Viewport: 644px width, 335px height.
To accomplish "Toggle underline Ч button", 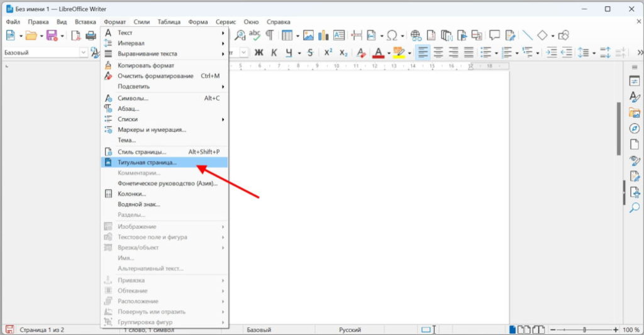I will point(289,53).
